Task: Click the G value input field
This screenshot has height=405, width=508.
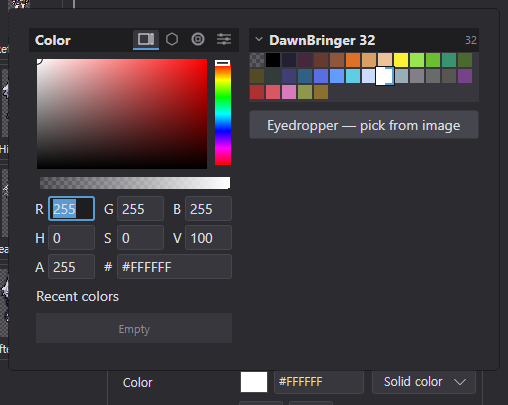Action: [x=140, y=209]
